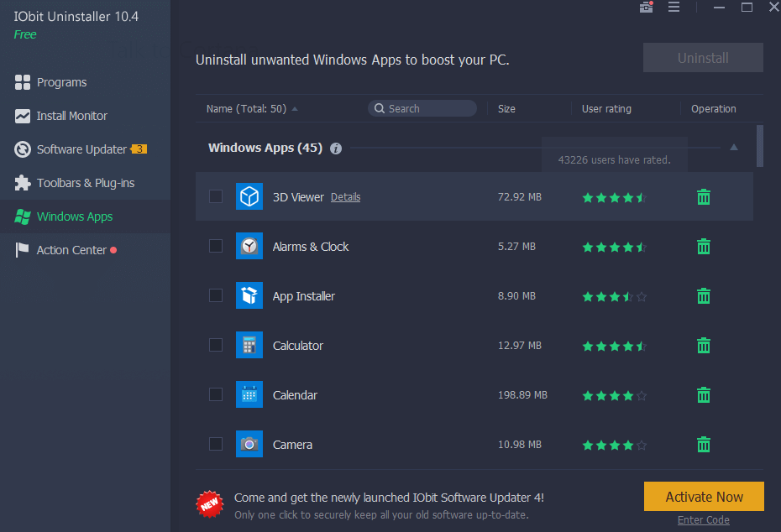Select Toolbars & Plug-ins section
The image size is (781, 532).
coord(23,183)
